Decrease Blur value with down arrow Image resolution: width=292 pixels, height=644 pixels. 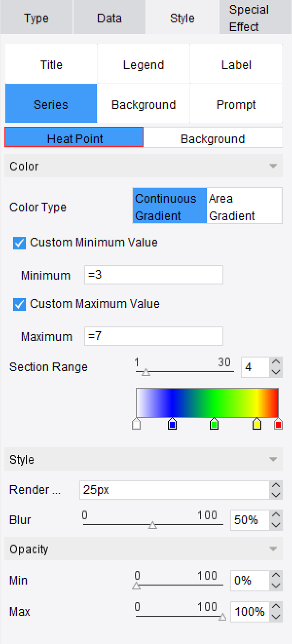click(x=276, y=525)
